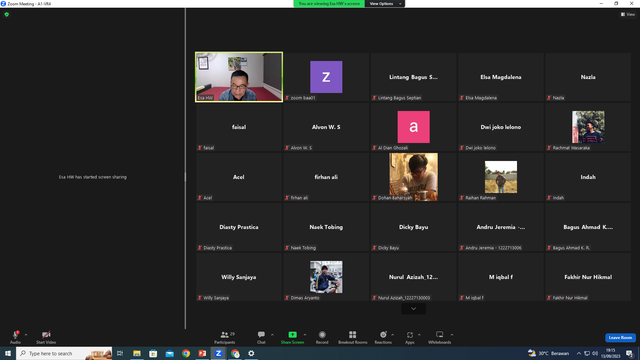This screenshot has height=360, width=640.
Task: Open Task View on the taskbar
Action: (120, 353)
